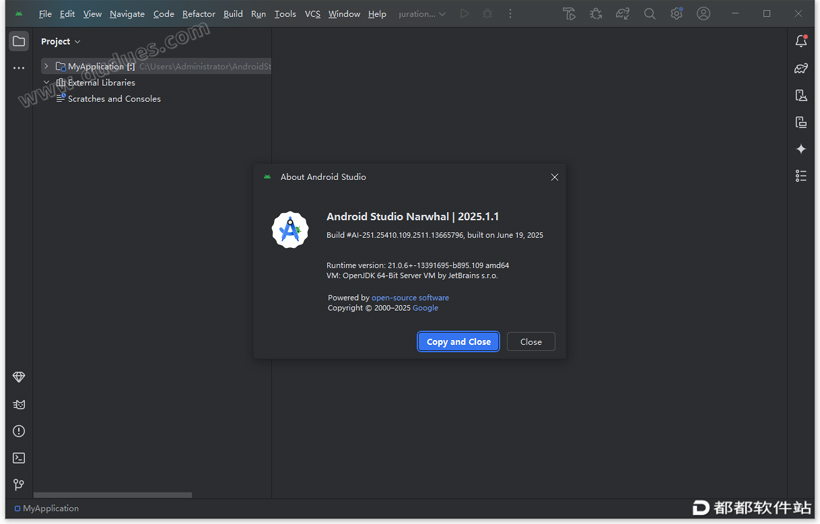Open the Build menu
Image resolution: width=820 pixels, height=524 pixels.
coord(233,14)
